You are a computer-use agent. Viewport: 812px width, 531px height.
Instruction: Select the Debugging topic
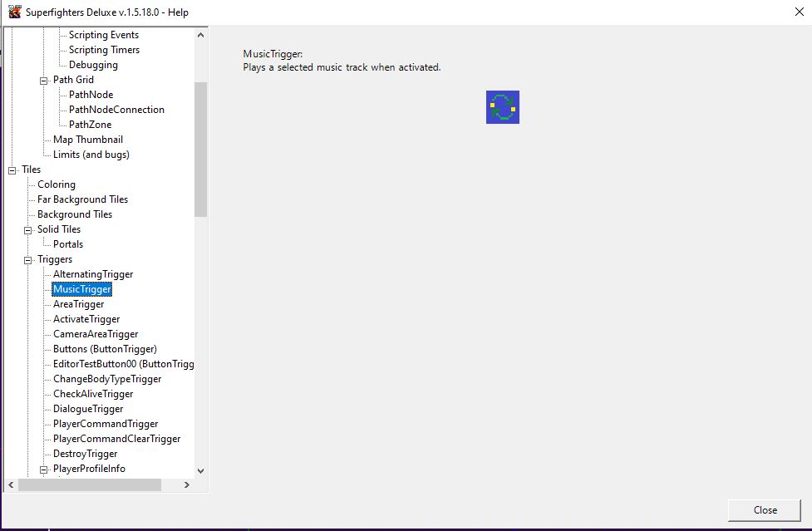93,65
